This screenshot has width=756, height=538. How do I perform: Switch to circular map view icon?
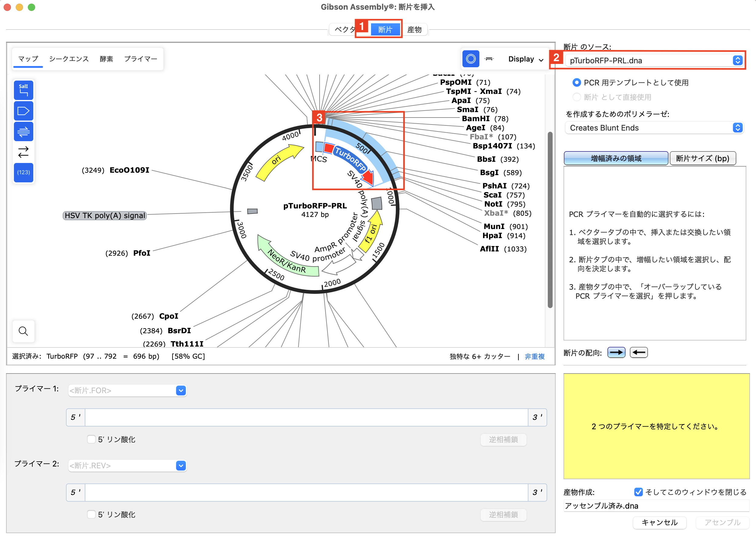click(x=470, y=59)
